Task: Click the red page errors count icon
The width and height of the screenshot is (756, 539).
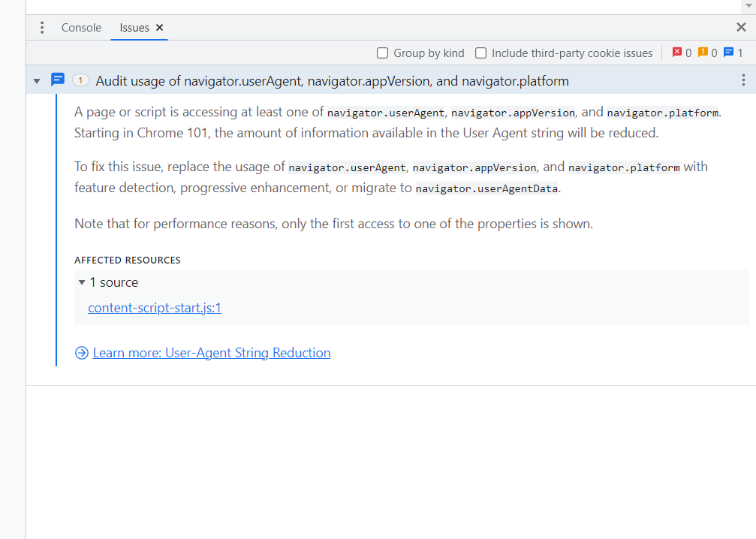Action: (677, 53)
